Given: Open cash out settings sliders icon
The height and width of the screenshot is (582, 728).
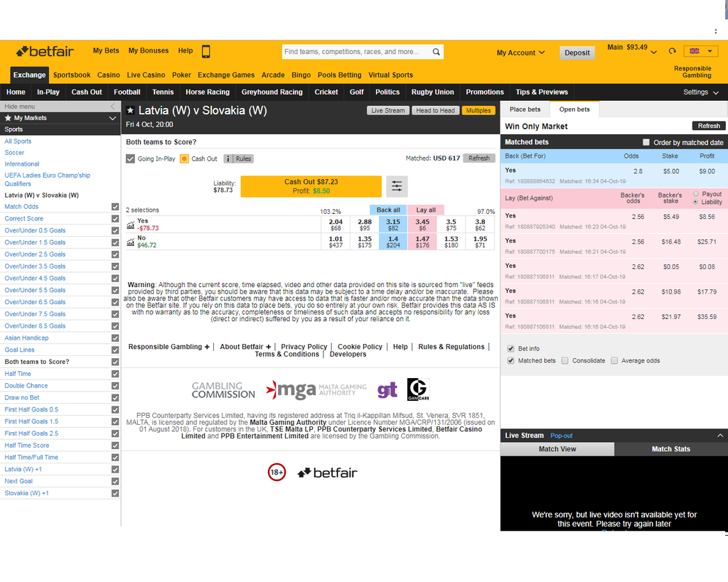Looking at the screenshot, I should pos(397,187).
